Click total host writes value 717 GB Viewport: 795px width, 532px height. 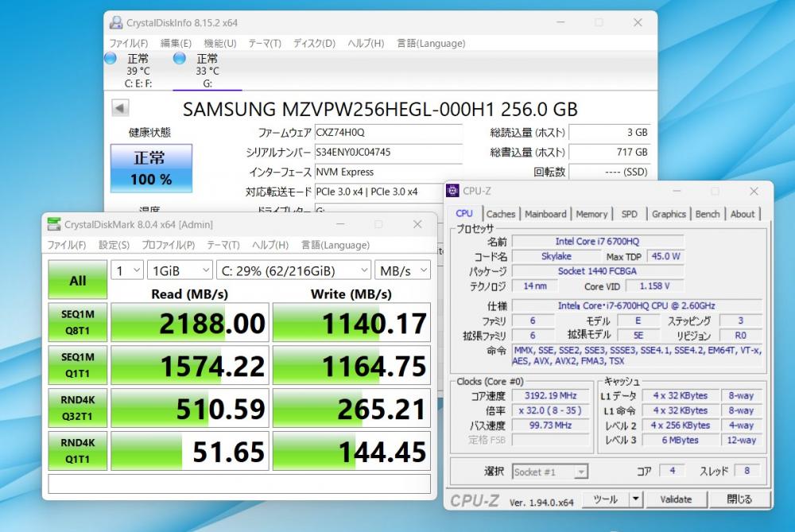tap(610, 152)
